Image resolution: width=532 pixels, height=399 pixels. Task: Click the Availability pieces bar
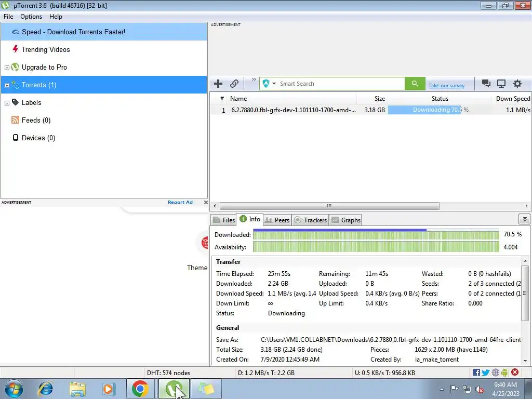tap(376, 247)
